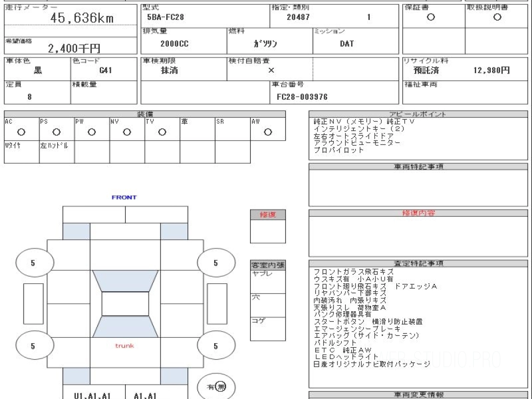Click the 福祉車両 label
The width and height of the screenshot is (532, 399).
(420, 84)
